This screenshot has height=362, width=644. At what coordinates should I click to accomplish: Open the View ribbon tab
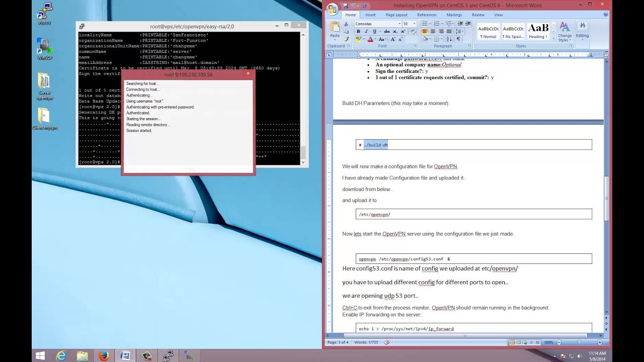tap(498, 15)
